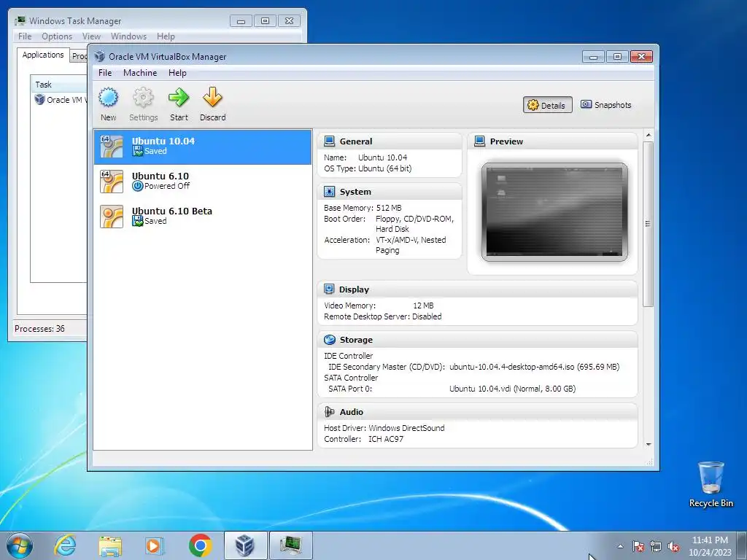This screenshot has width=747, height=560.
Task: Click the New virtual machine icon
Action: [x=108, y=97]
